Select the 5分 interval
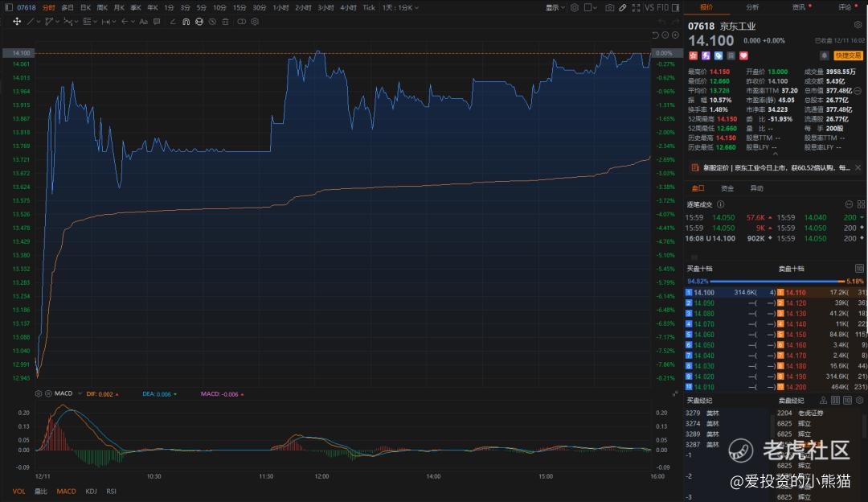868x502 pixels. [201, 8]
